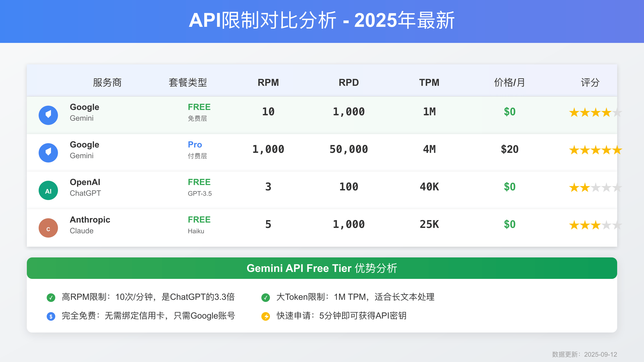
Task: Click the TPM value 4M
Action: pos(429,149)
